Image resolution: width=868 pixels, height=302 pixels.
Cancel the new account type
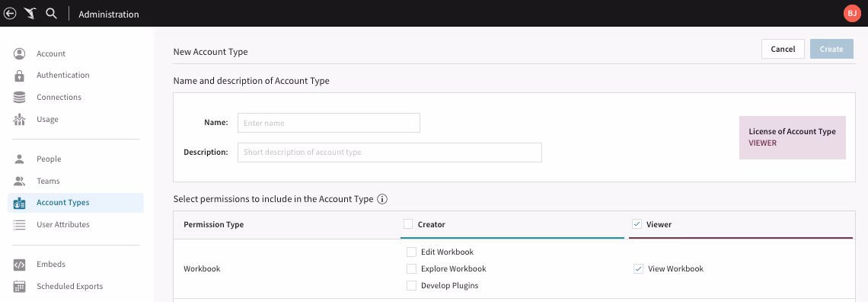pyautogui.click(x=783, y=49)
